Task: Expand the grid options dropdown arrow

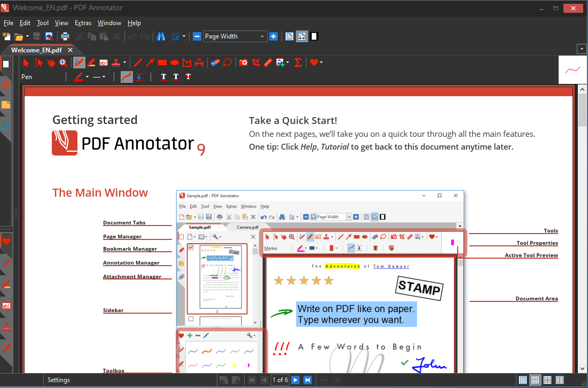Action: (184, 36)
